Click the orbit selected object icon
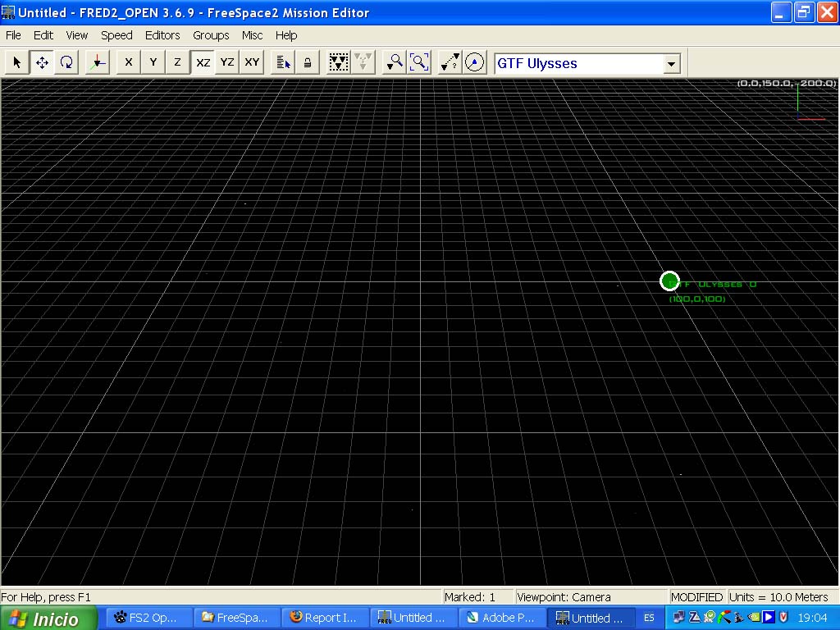 (x=474, y=62)
